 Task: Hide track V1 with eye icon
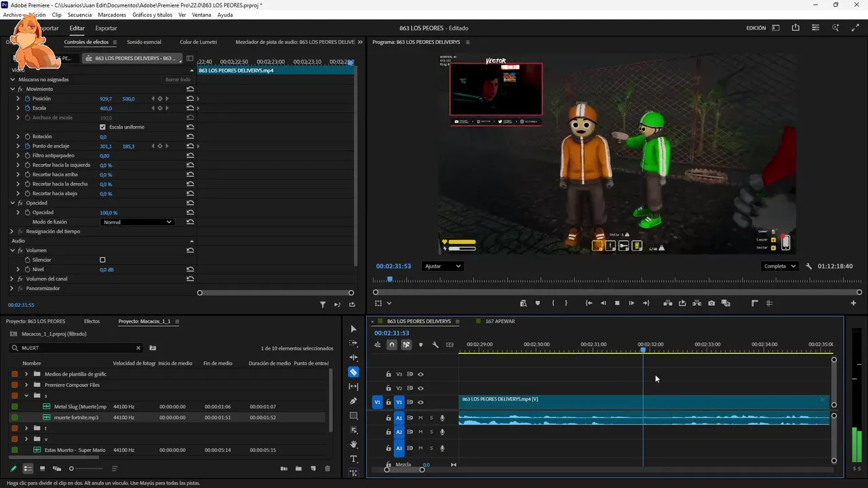tap(420, 403)
